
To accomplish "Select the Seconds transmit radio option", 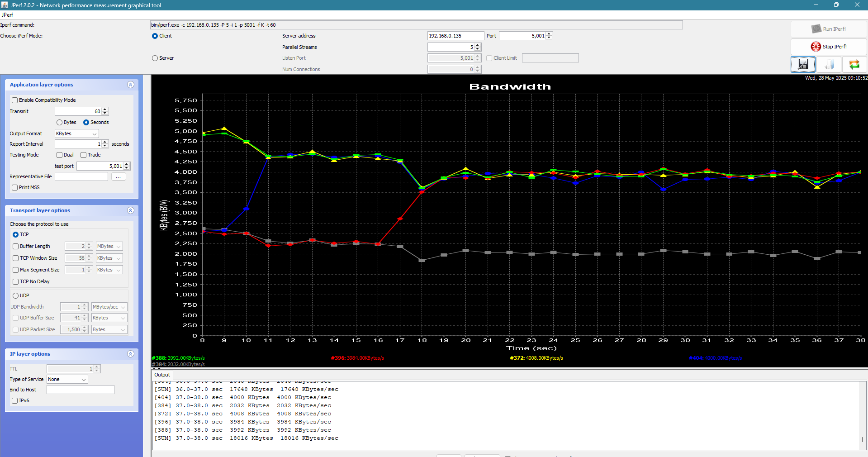I will (86, 122).
